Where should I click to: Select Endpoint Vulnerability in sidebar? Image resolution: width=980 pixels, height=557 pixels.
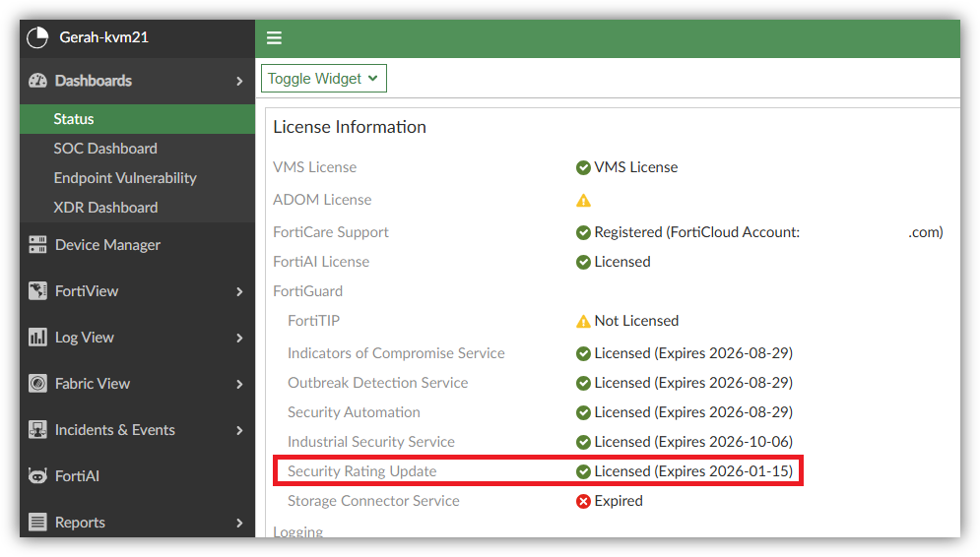pos(125,178)
